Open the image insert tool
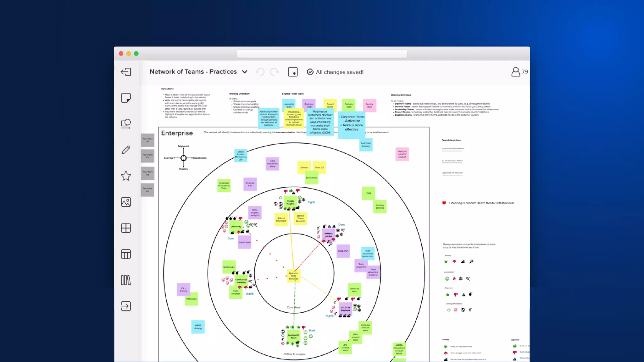The height and width of the screenshot is (362, 644). click(x=126, y=202)
